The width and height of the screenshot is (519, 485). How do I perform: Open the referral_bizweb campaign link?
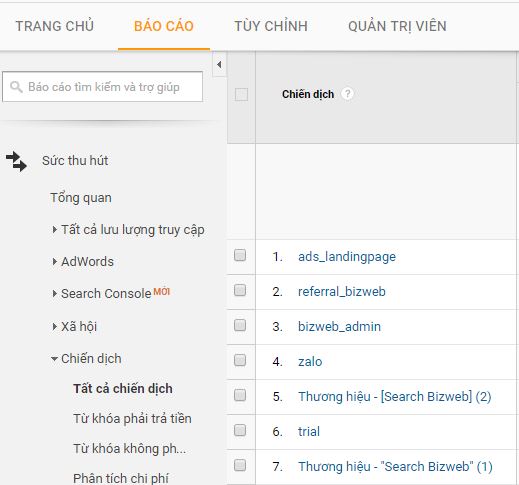342,292
